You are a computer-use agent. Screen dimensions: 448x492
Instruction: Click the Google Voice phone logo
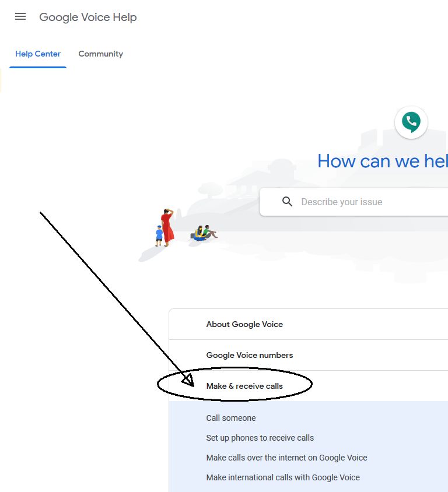411,122
